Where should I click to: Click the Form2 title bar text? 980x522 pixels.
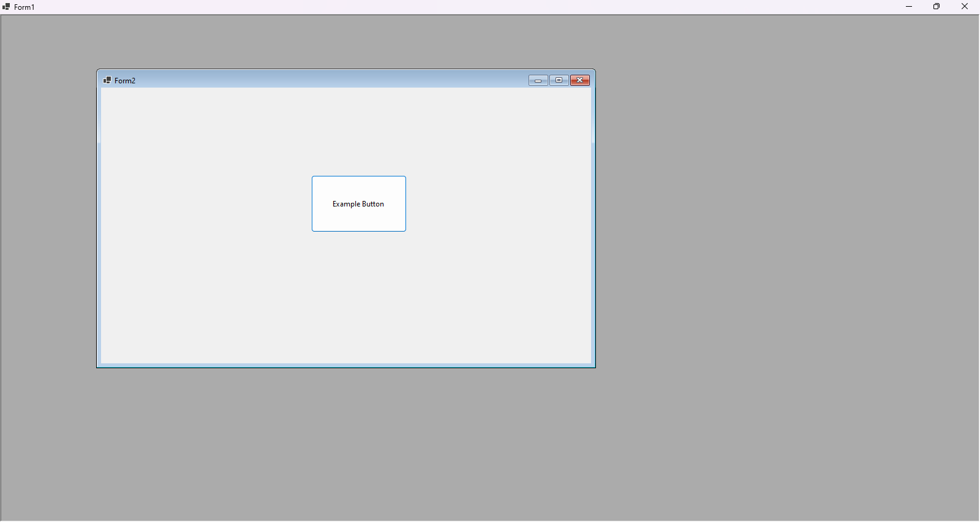tap(125, 81)
